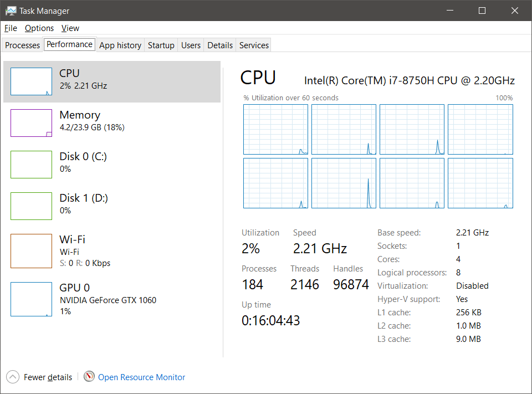Image resolution: width=532 pixels, height=394 pixels.
Task: Click the '% Utilization over 60 seconds' label
Action: click(x=291, y=98)
